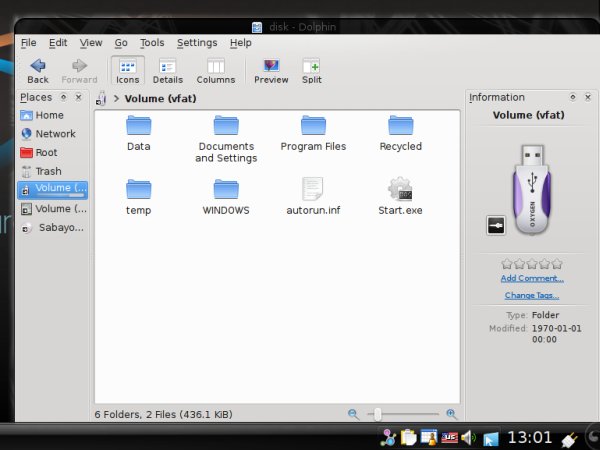Select the Recycled folder

(401, 133)
